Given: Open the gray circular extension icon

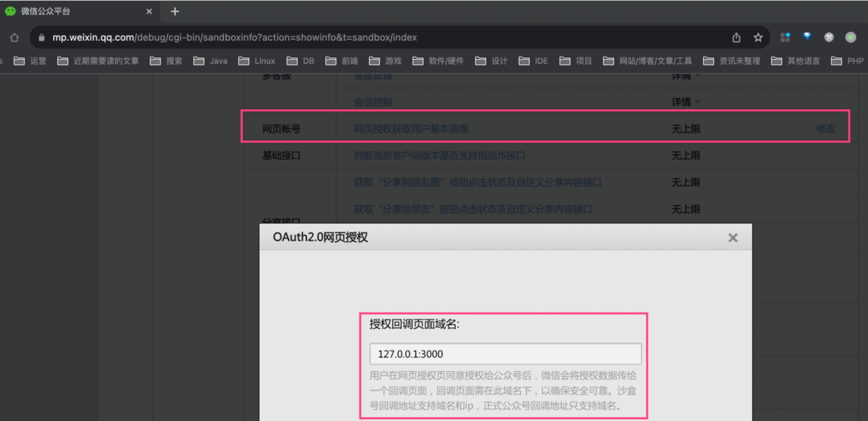Looking at the screenshot, I should [x=828, y=37].
